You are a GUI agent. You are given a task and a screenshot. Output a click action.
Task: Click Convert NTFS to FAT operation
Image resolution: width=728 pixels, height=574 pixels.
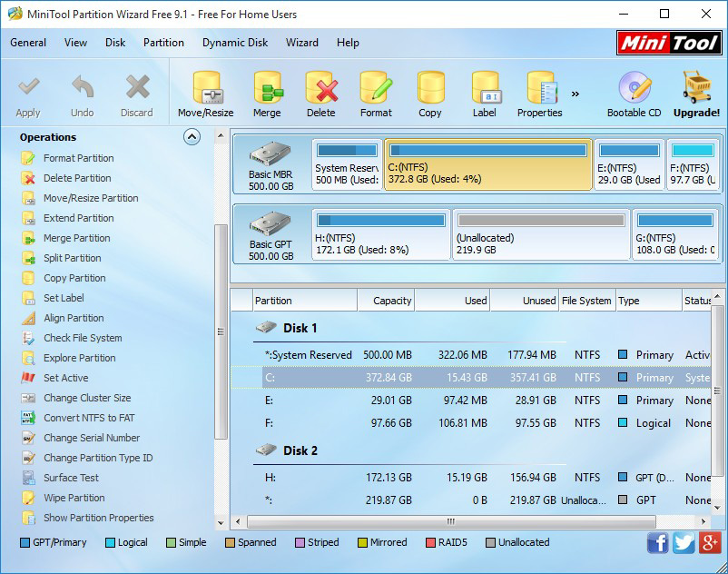click(x=89, y=418)
